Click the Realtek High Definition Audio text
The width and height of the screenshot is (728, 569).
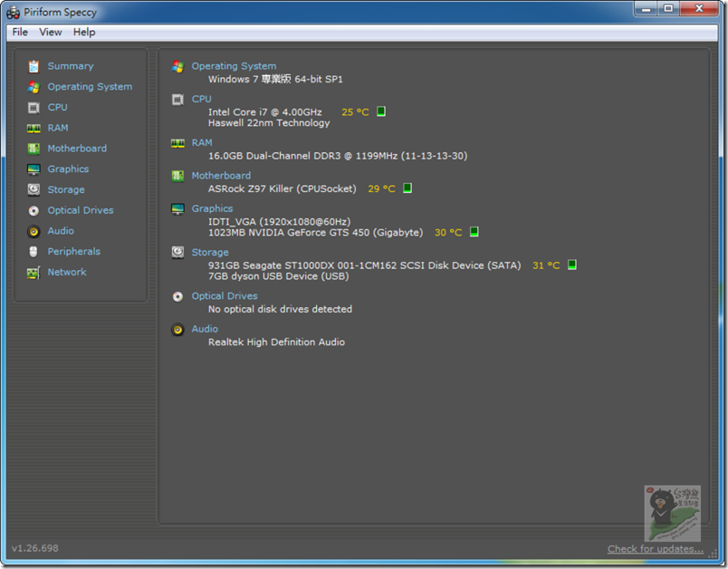coord(276,342)
